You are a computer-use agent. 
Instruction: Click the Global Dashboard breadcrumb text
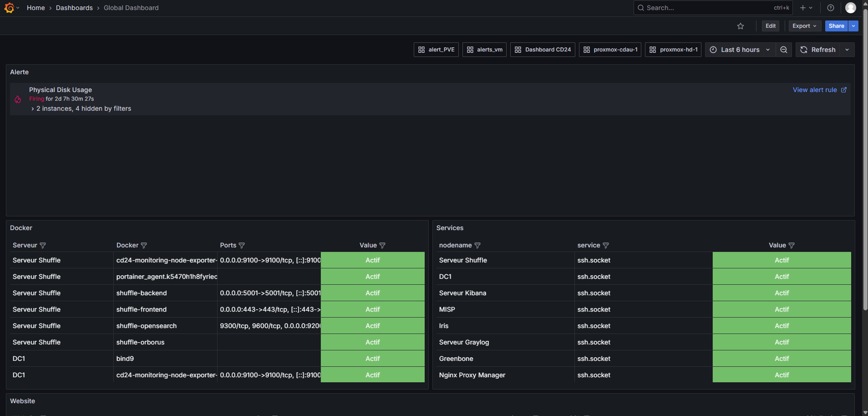[131, 8]
